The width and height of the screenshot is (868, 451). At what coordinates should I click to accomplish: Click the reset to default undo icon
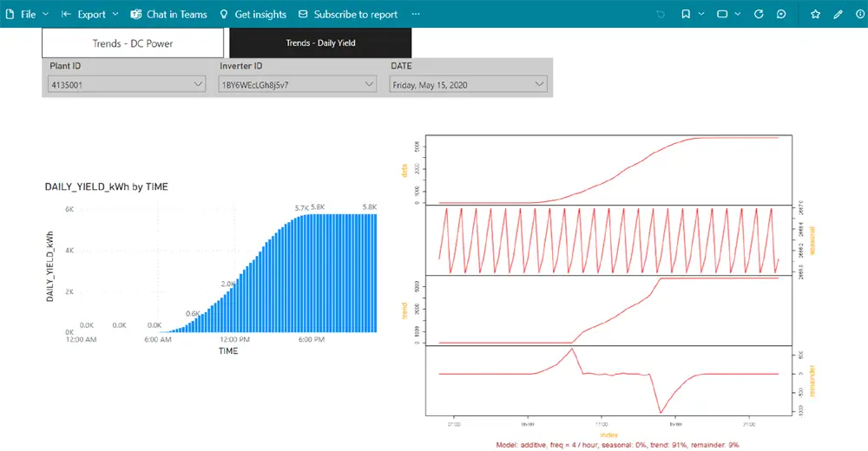click(661, 15)
